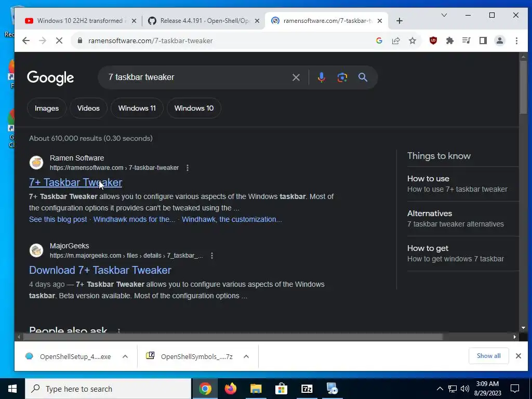Viewport: 532px width, 399px height.
Task: Click the horizontal scrollbar at page bottom
Action: coord(233,337)
